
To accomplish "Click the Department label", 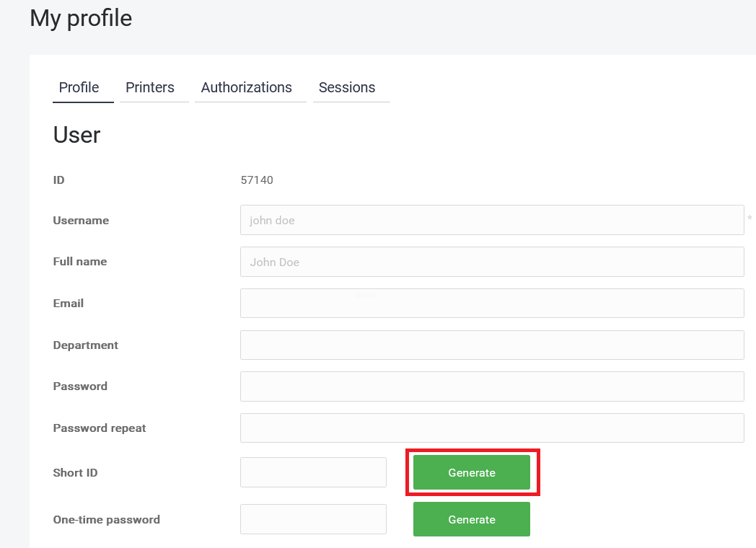I will point(85,345).
